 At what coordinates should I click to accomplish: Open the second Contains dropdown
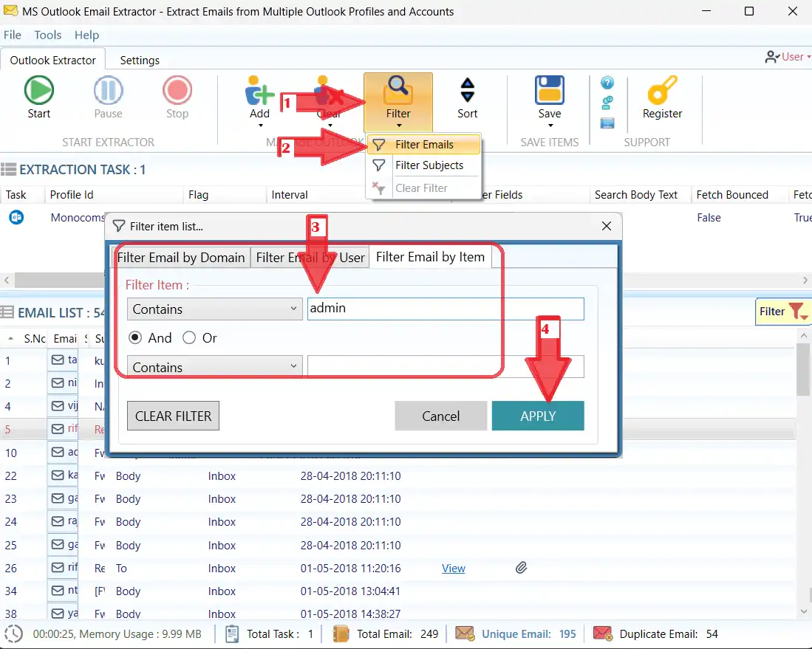(x=215, y=367)
